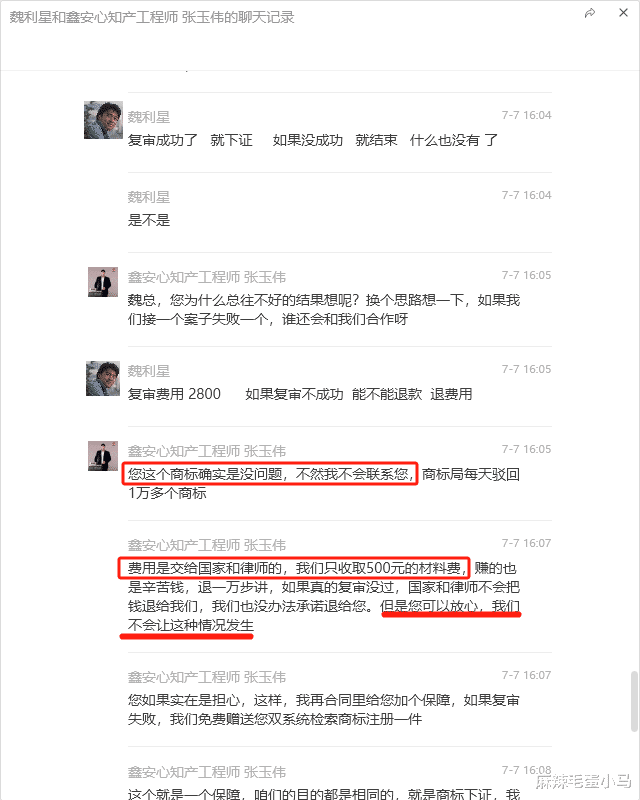This screenshot has height=800, width=640.
Task: Click sender name 鑫安心知产工程师 张玉伟 at 16:07 费用 message
Action: [x=207, y=545]
